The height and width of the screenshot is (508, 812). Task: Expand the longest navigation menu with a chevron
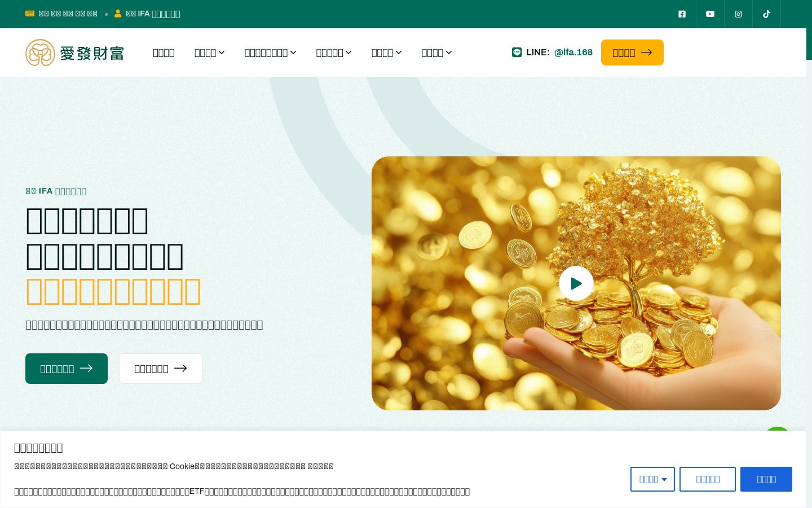pyautogui.click(x=270, y=52)
